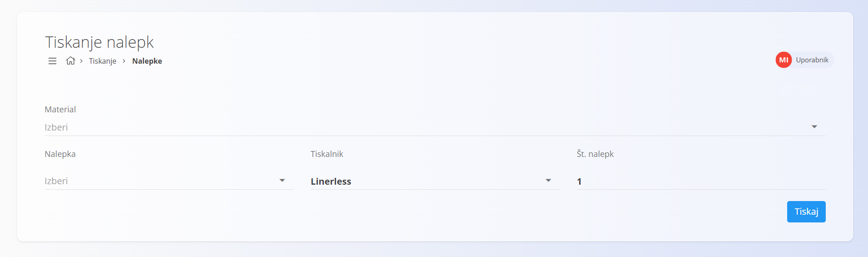Click breadcrumb chevron before Nalepke
Screen dimensions: 868x257
coord(124,61)
